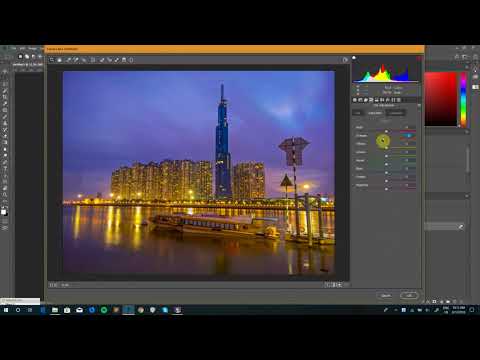Open the Camera Calibration panel tab icon
The image size is (480, 360).
point(392,100)
